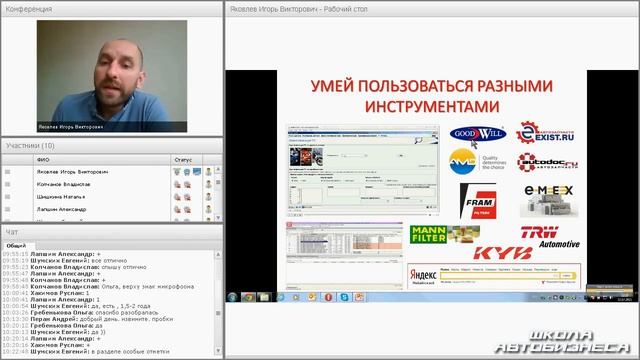Click chat message 'в разделе особые отметки'
640x360 pixels.
pos(130,351)
